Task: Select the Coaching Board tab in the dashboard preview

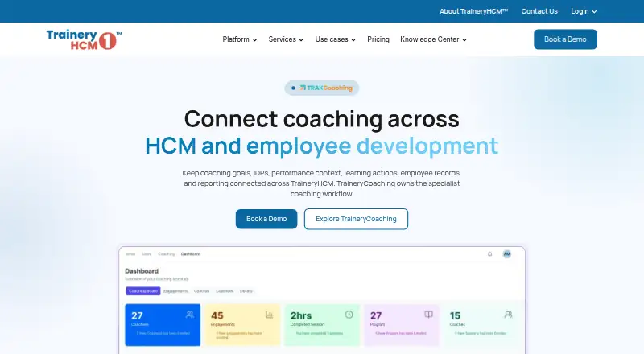Action: [143, 291]
